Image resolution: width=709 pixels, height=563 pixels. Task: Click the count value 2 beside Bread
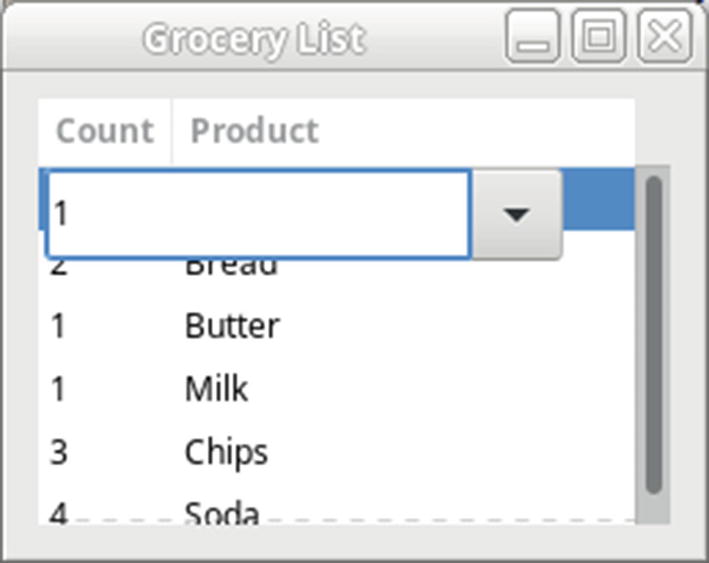coord(58,267)
